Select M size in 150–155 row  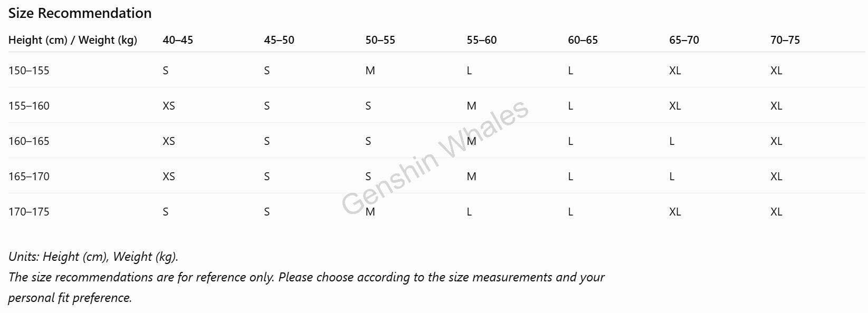click(370, 71)
